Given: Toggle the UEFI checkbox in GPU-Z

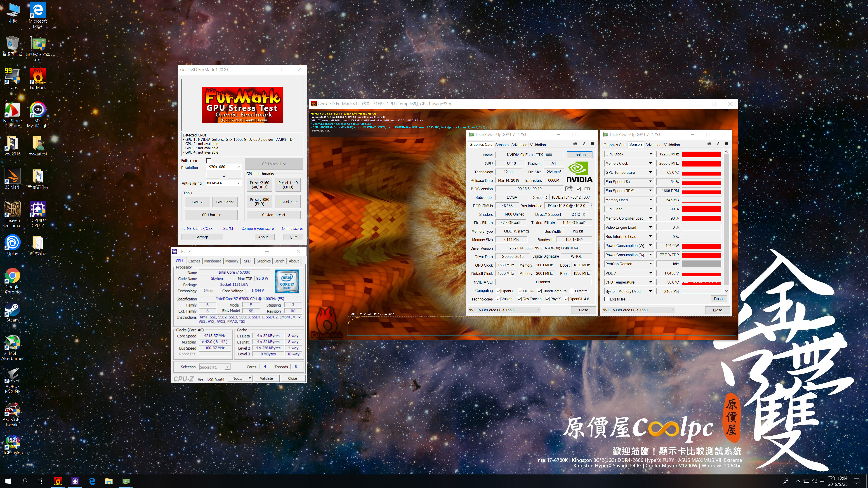Looking at the screenshot, I should click(578, 189).
